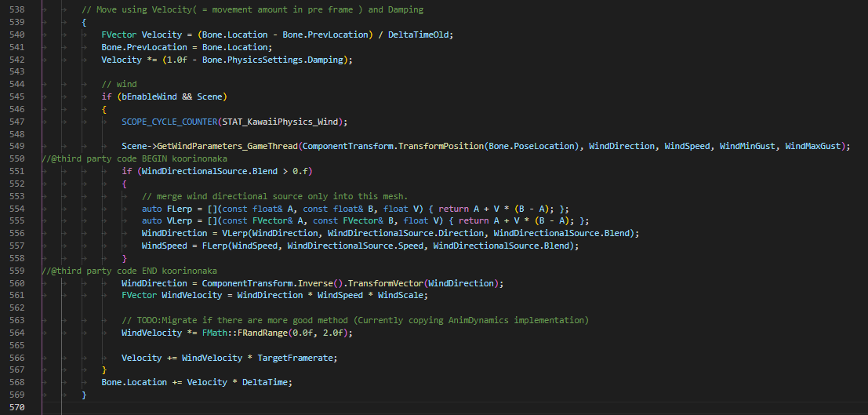This screenshot has height=415, width=868.
Task: Click the 'Move using Velocity' comment on line 538
Action: pos(252,10)
